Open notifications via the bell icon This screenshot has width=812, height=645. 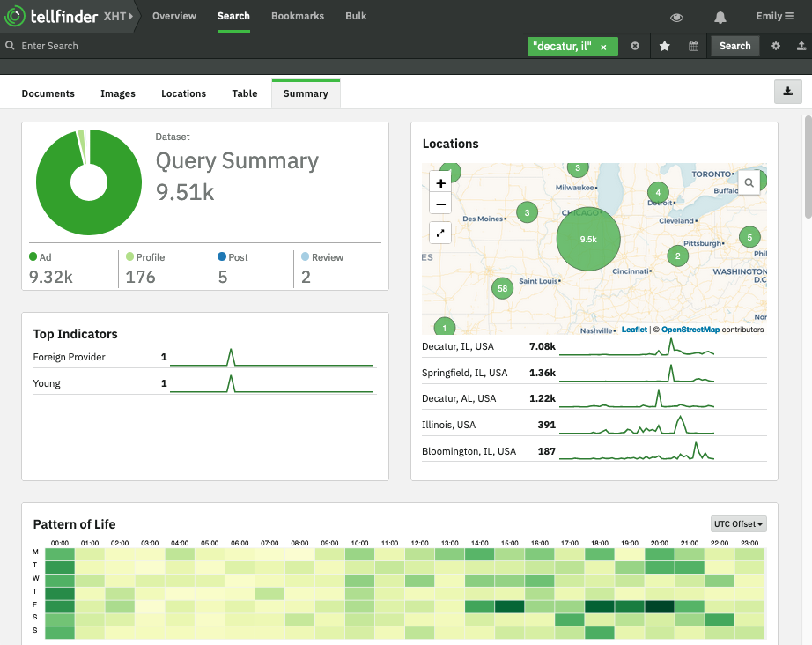click(x=720, y=16)
